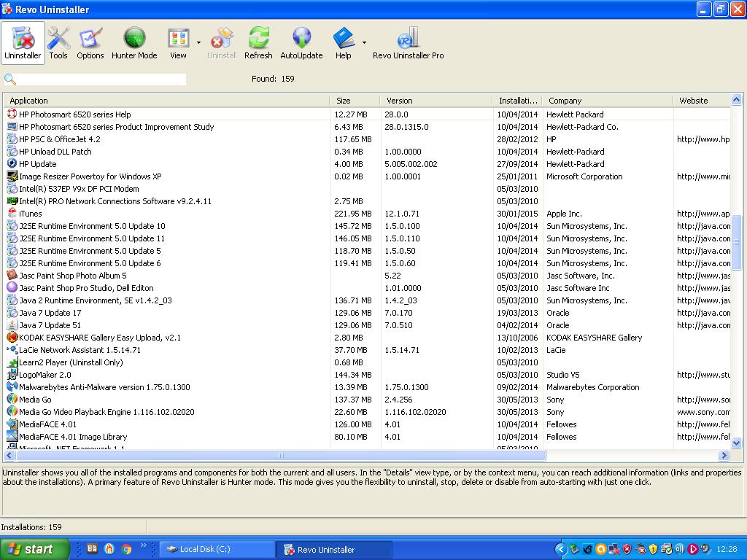Click the Malwarebytes Anti-Malware icon

coord(12,386)
